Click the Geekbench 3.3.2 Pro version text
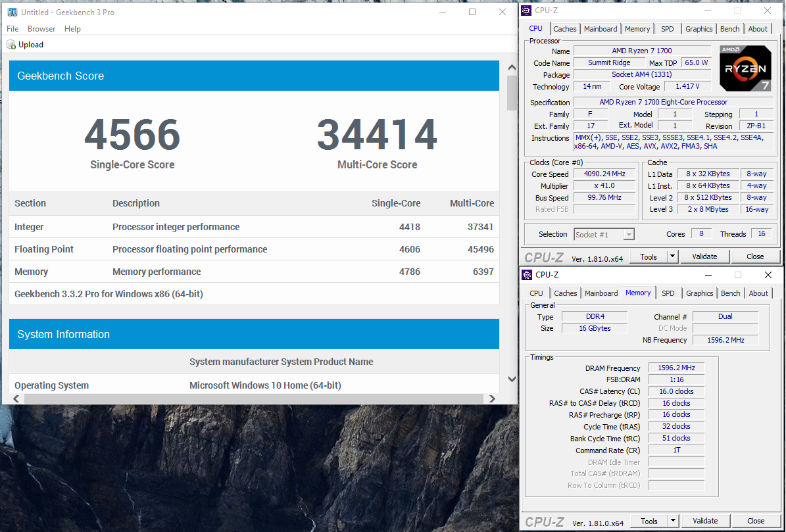The height and width of the screenshot is (532, 786). point(109,294)
